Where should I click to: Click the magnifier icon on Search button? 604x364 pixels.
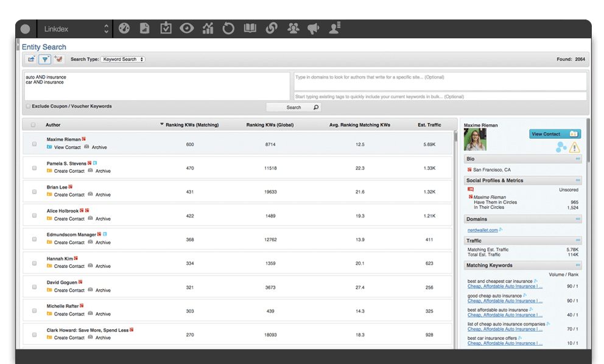(316, 107)
